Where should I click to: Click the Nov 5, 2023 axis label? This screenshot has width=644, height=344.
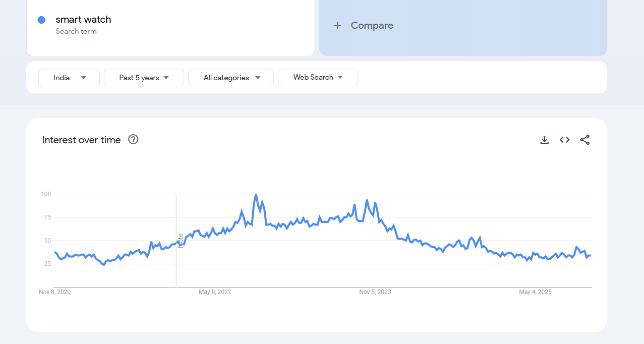click(x=375, y=292)
